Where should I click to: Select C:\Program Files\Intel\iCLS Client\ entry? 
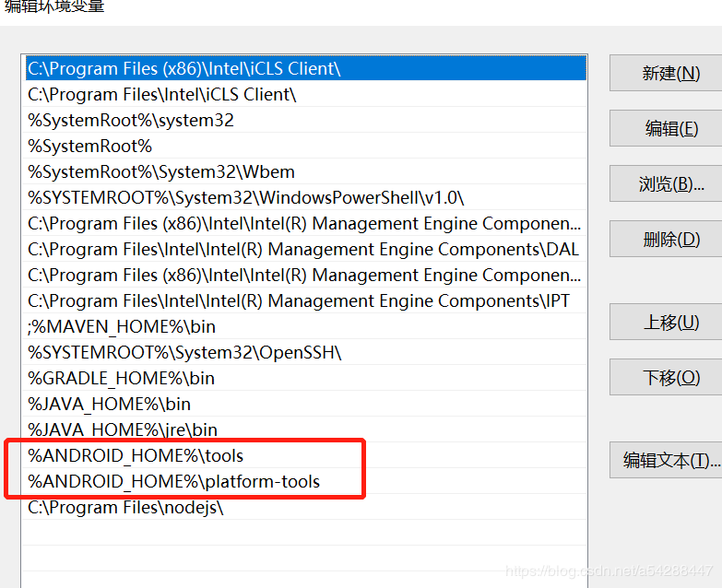pyautogui.click(x=304, y=94)
